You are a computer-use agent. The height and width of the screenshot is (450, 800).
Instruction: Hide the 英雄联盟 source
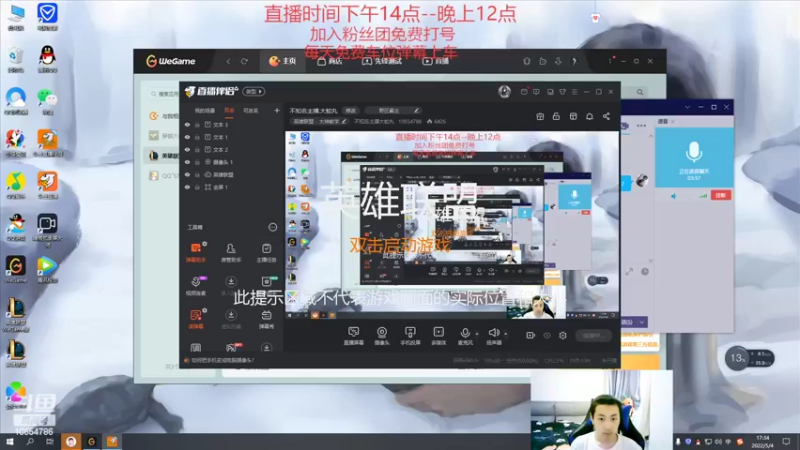coord(187,174)
